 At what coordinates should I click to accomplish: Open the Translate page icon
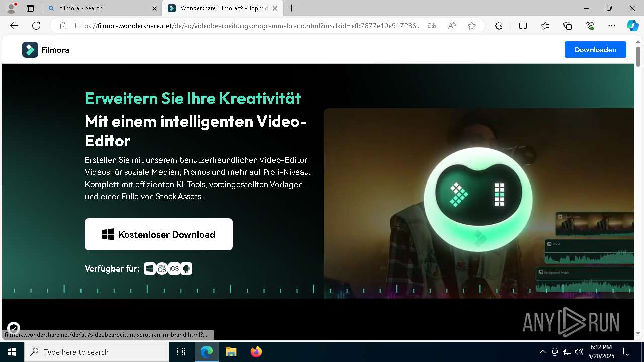(432, 26)
